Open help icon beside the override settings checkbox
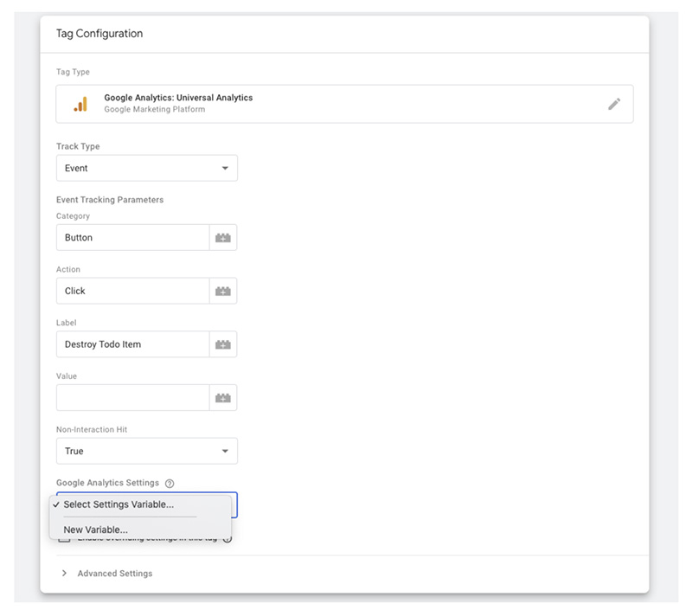This screenshot has width=692, height=616. 227,539
